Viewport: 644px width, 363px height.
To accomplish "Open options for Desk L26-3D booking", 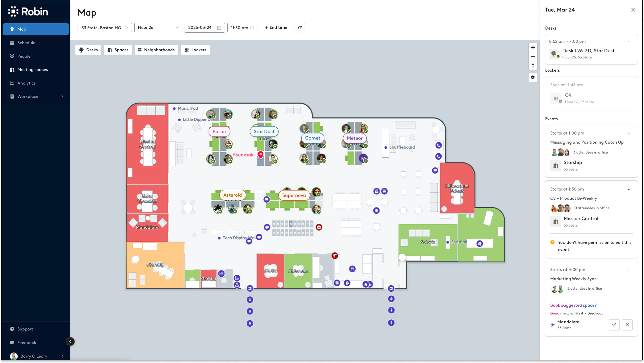I will pyautogui.click(x=629, y=42).
